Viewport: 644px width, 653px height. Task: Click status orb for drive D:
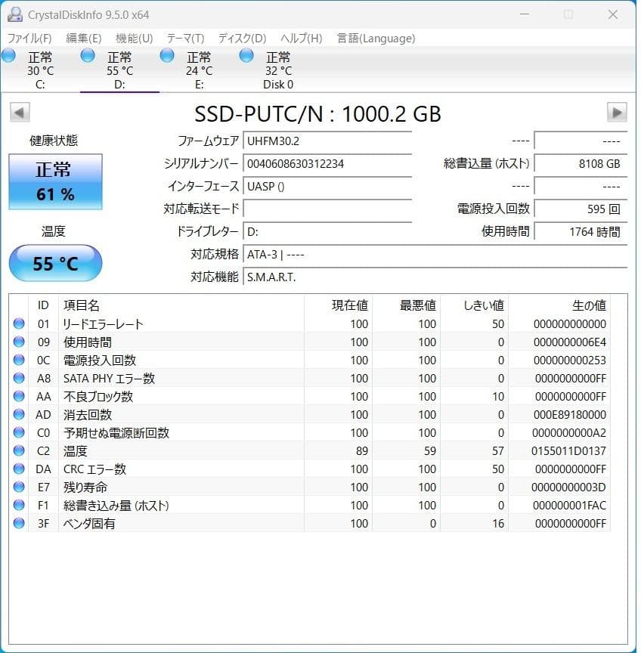point(88,55)
